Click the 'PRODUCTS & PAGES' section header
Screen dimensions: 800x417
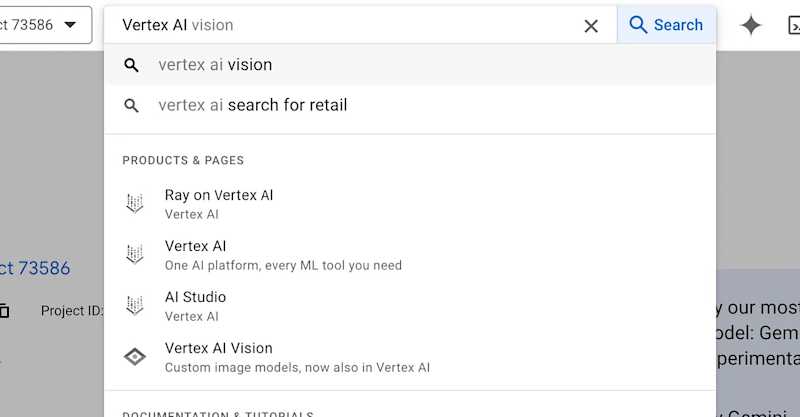[183, 160]
